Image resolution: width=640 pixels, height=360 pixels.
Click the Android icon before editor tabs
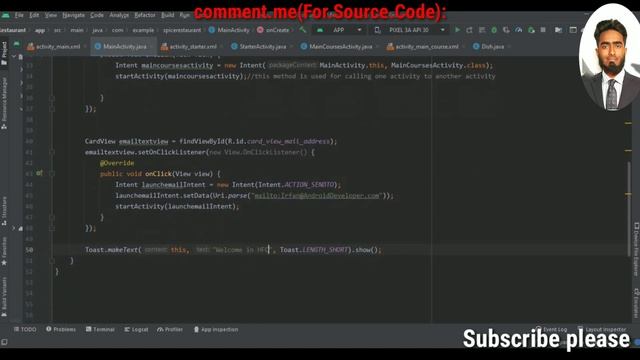[x=16, y=44]
